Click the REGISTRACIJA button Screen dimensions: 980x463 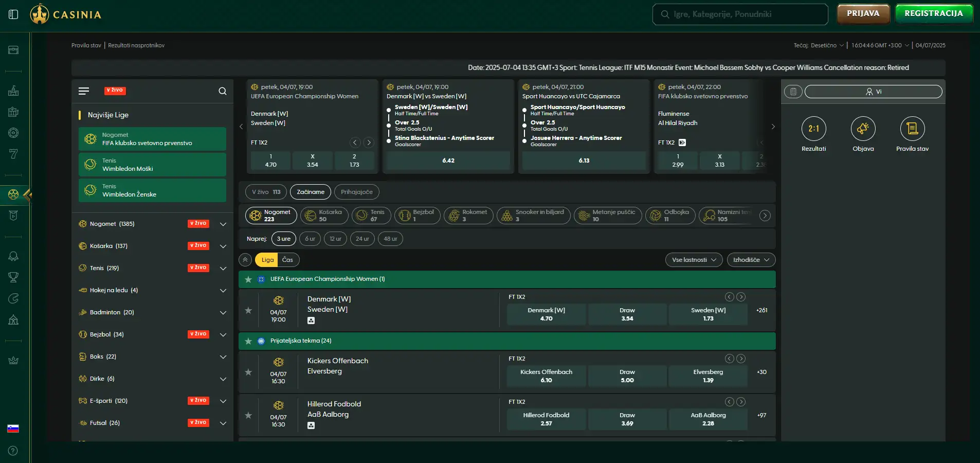point(933,13)
